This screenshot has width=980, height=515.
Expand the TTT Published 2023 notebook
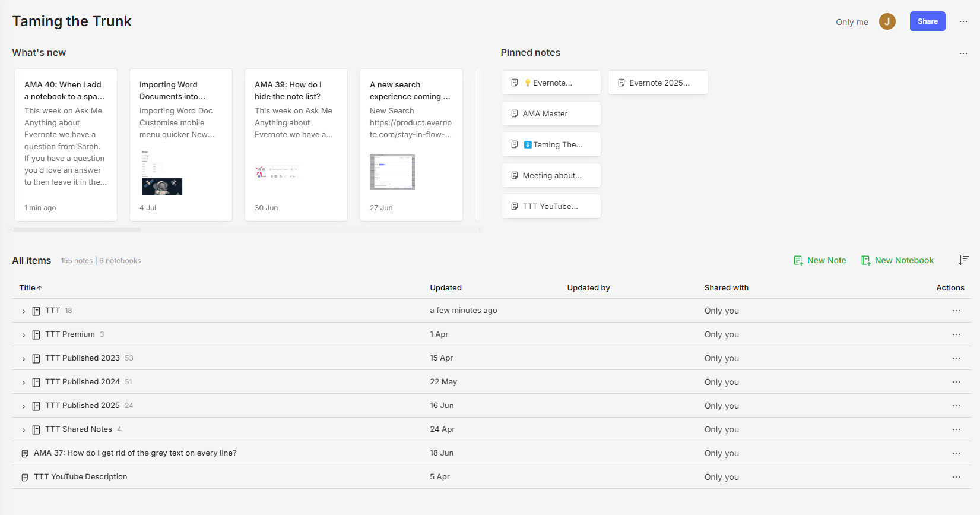click(24, 359)
